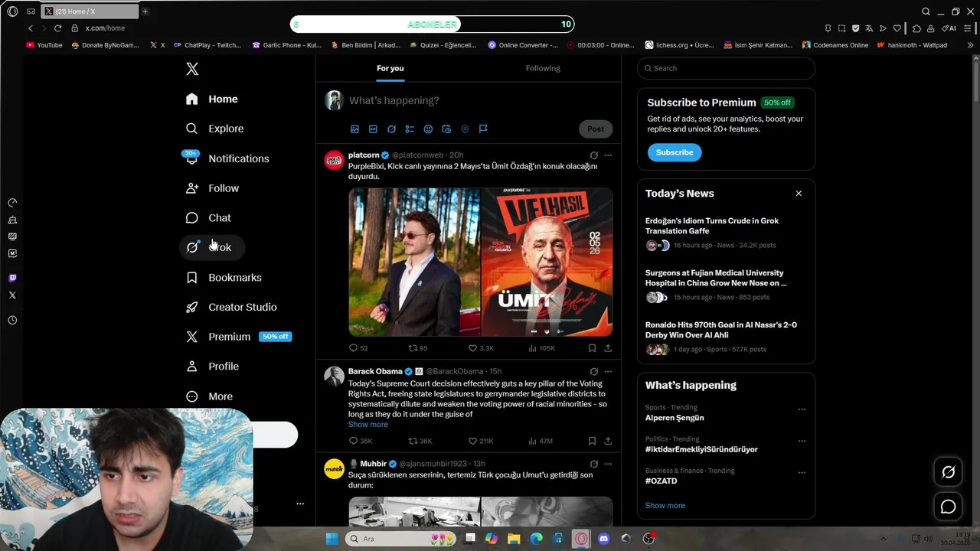The width and height of the screenshot is (980, 551).
Task: Open Erdoğan's Idiom Grok Gaffe news
Action: click(x=712, y=226)
